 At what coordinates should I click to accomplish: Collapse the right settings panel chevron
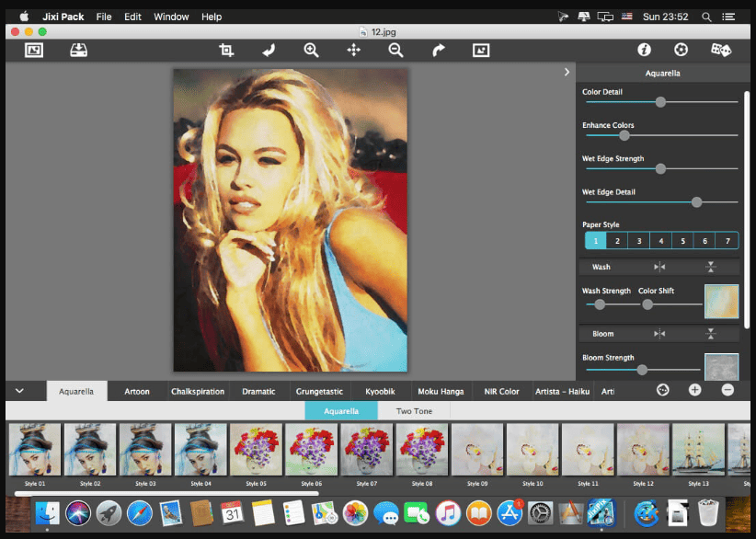pos(567,72)
